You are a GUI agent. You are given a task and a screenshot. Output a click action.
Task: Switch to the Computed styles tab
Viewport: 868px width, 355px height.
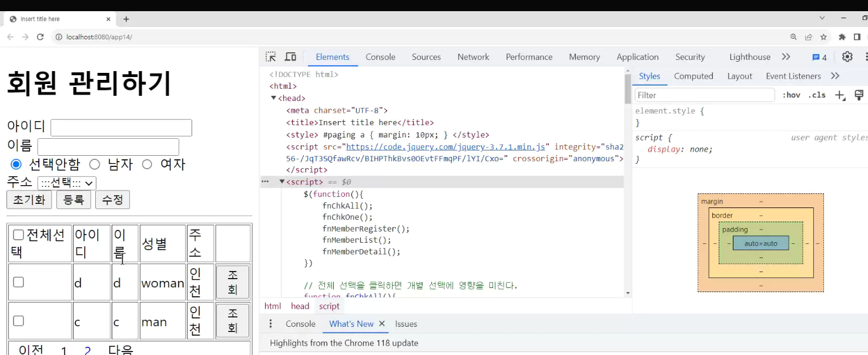(x=693, y=76)
